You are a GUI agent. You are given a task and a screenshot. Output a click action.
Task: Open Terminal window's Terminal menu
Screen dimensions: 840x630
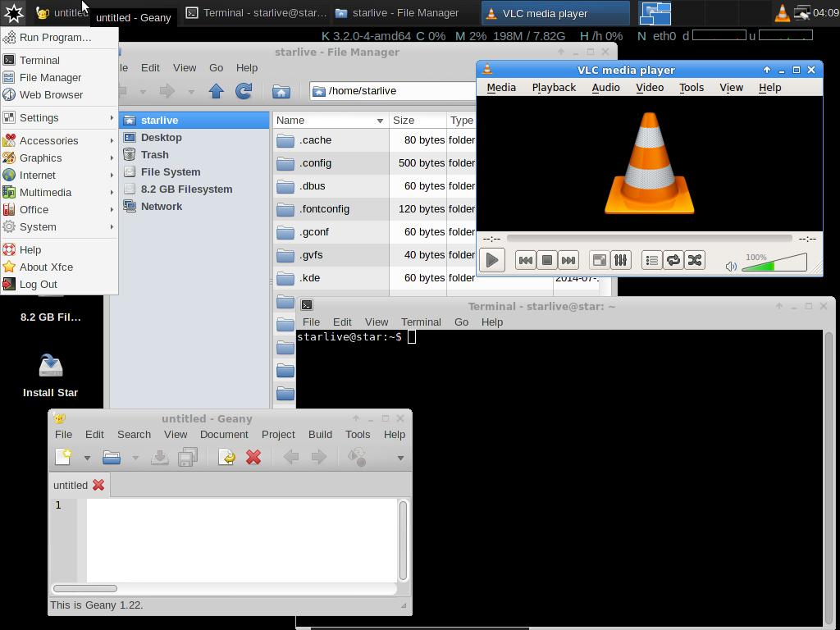(421, 322)
